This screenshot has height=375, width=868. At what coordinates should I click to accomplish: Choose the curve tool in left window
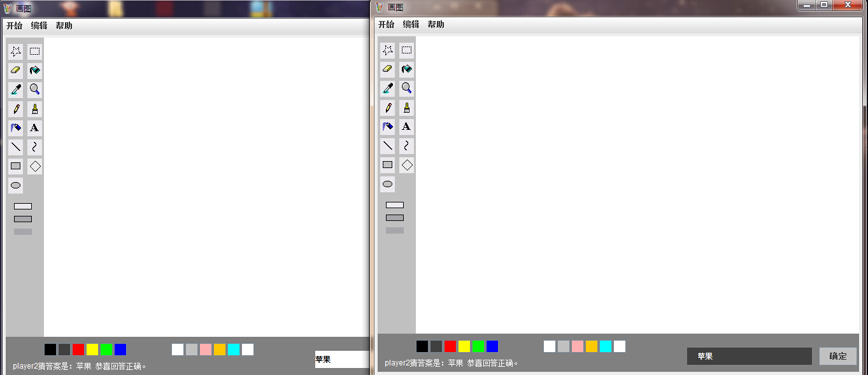point(34,147)
